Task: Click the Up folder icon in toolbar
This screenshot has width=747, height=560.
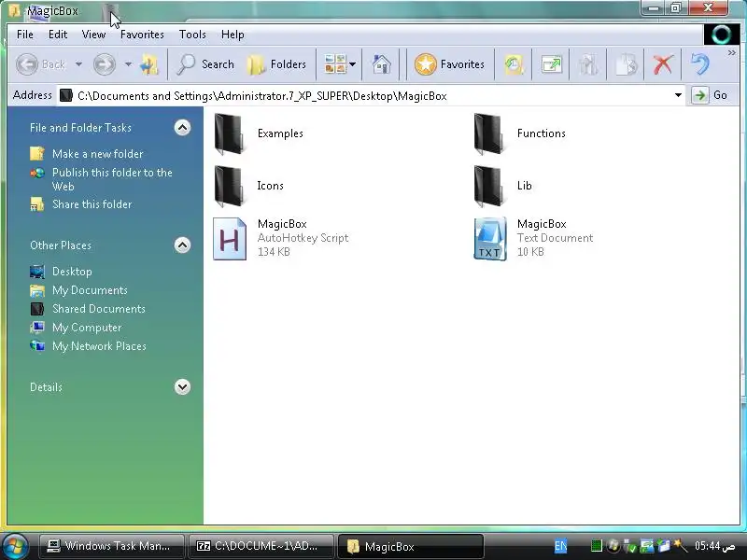Action: 149,63
